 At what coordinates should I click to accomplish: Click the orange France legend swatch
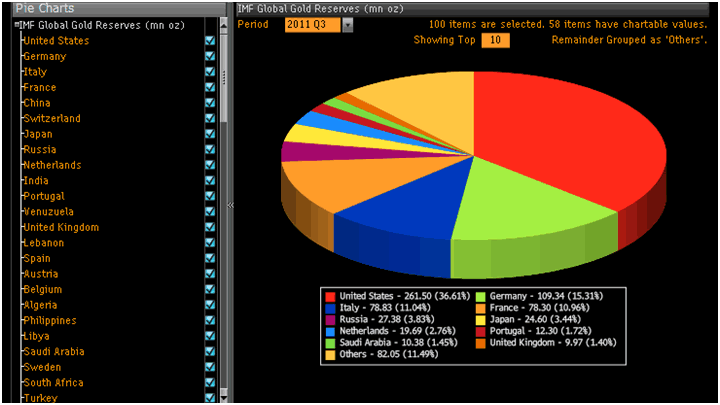(480, 308)
